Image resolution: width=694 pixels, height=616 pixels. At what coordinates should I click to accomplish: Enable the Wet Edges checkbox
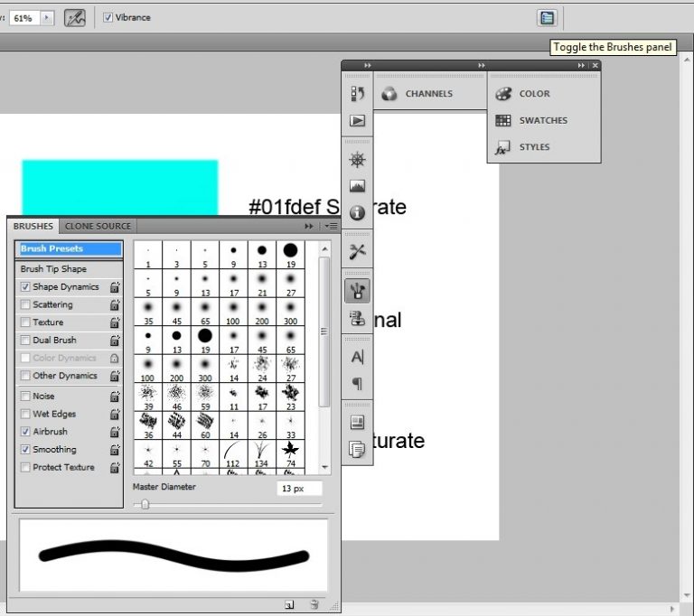click(x=25, y=414)
